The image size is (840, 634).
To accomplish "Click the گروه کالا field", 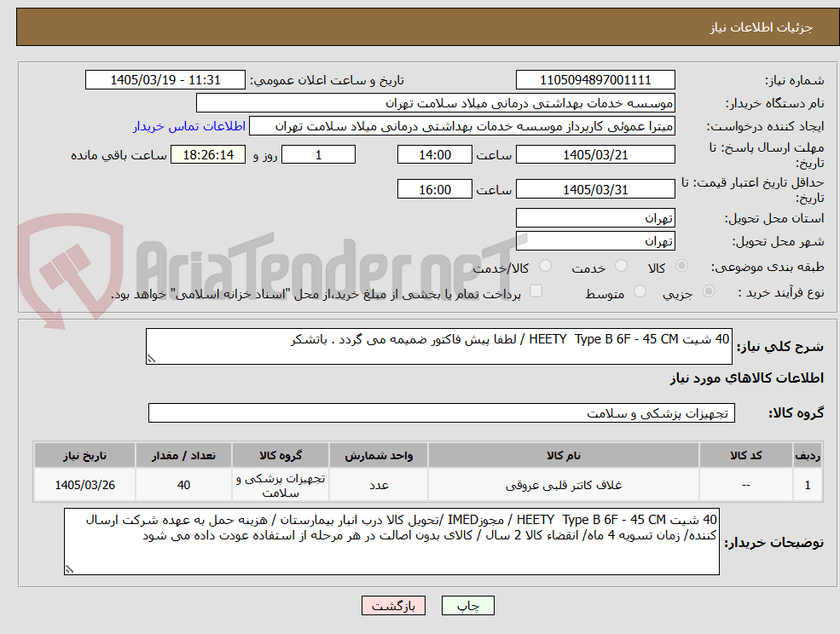I will (442, 412).
